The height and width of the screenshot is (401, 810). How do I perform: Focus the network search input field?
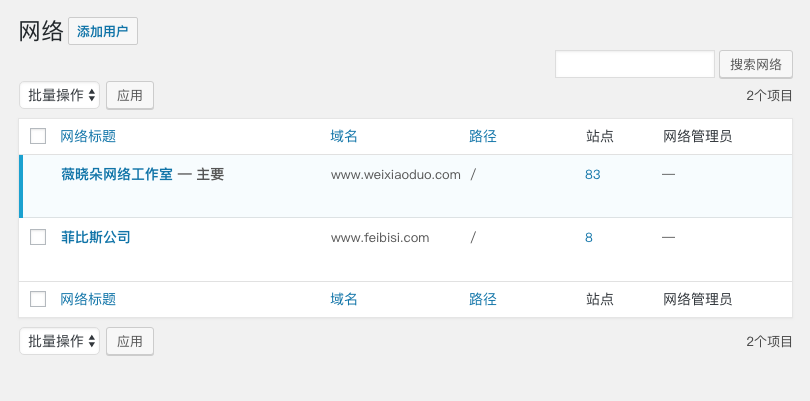[634, 64]
